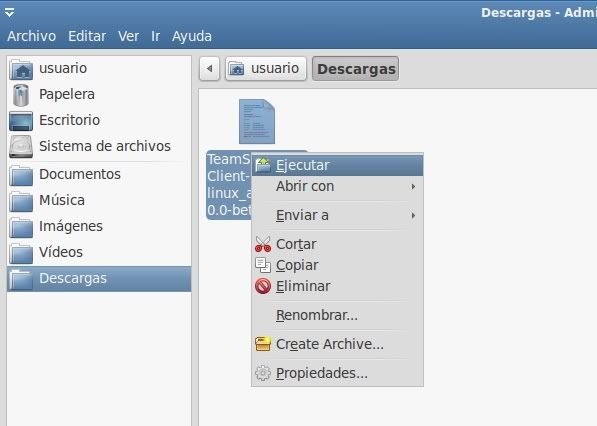Open the Archivo menu
The height and width of the screenshot is (426, 597).
[x=32, y=36]
